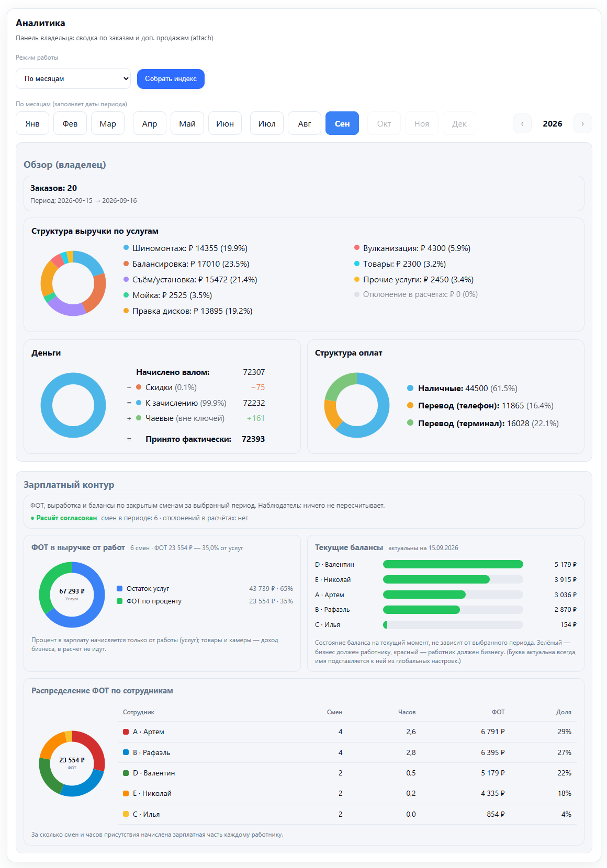
Task: Click the Прочие услуги legend dot
Action: click(x=357, y=279)
